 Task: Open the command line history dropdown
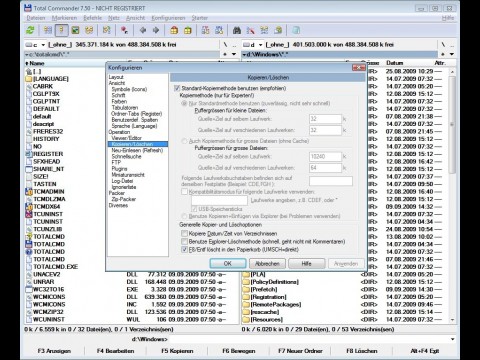[x=452, y=339]
